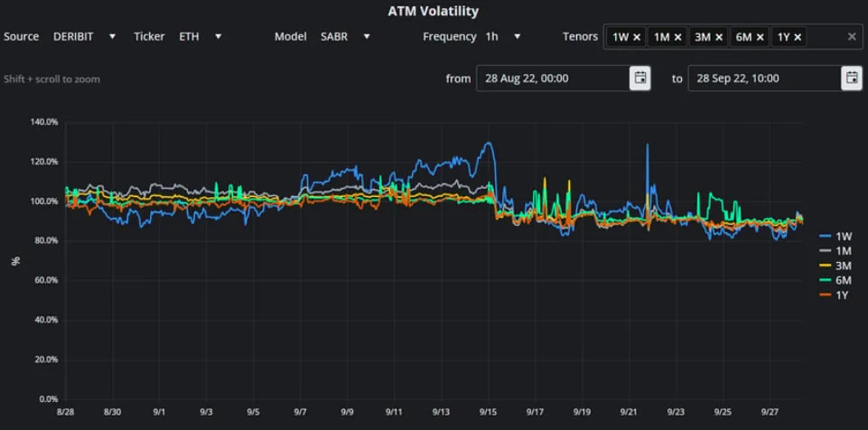
Task: Remove the 1W tenor chip
Action: (x=637, y=37)
